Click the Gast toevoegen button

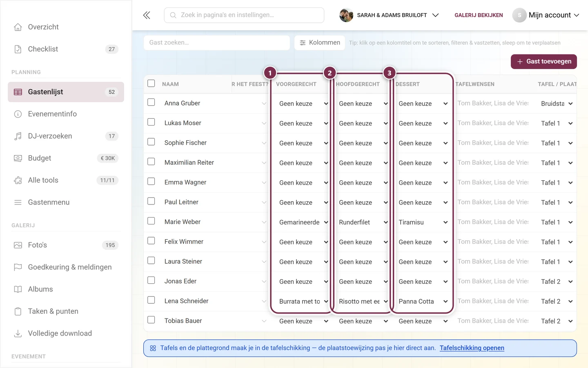click(544, 62)
